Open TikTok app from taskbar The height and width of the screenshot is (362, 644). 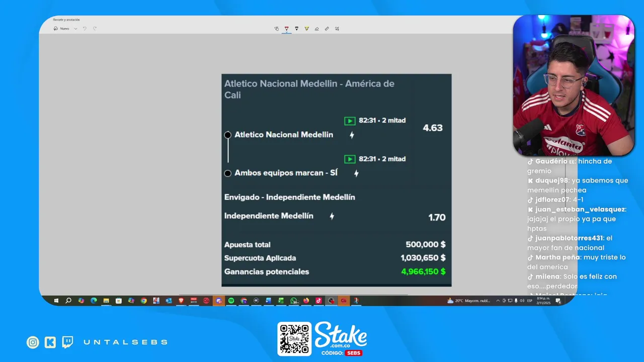point(318,301)
